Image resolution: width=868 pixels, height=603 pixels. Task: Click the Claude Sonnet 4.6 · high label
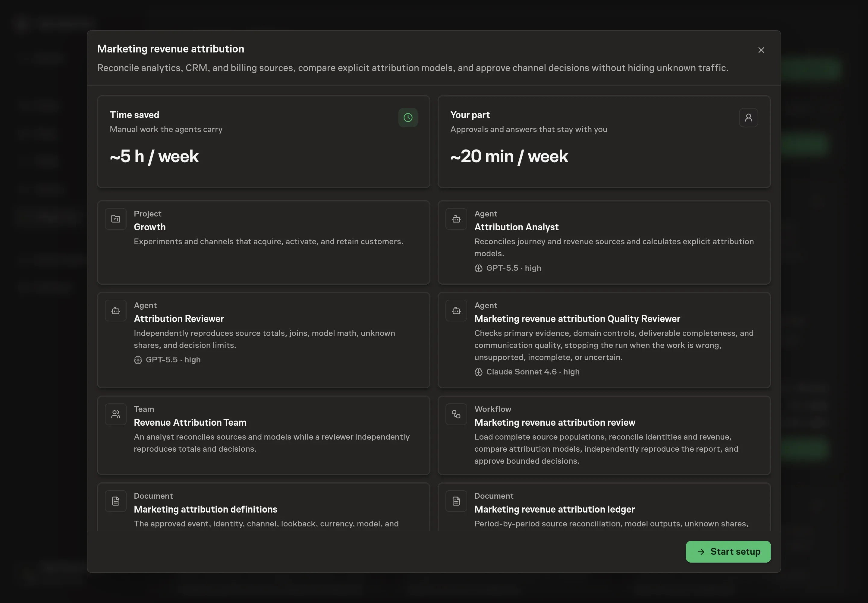point(533,372)
